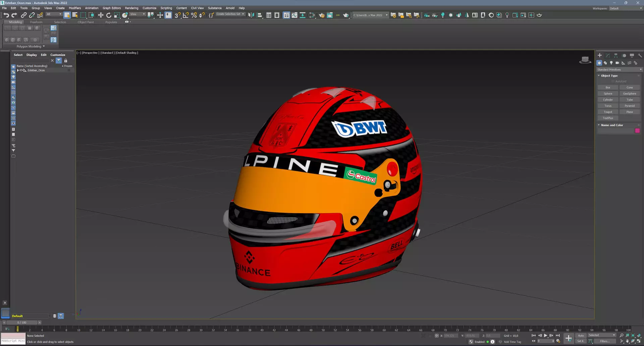This screenshot has width=644, height=346.
Task: Click the Bind to Space Warp icon
Action: (x=40, y=15)
